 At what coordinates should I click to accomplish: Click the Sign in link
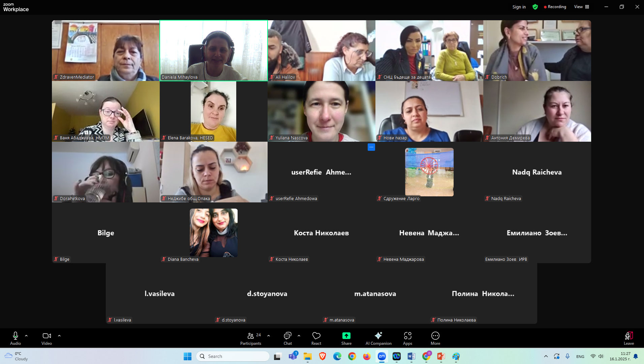pyautogui.click(x=519, y=7)
